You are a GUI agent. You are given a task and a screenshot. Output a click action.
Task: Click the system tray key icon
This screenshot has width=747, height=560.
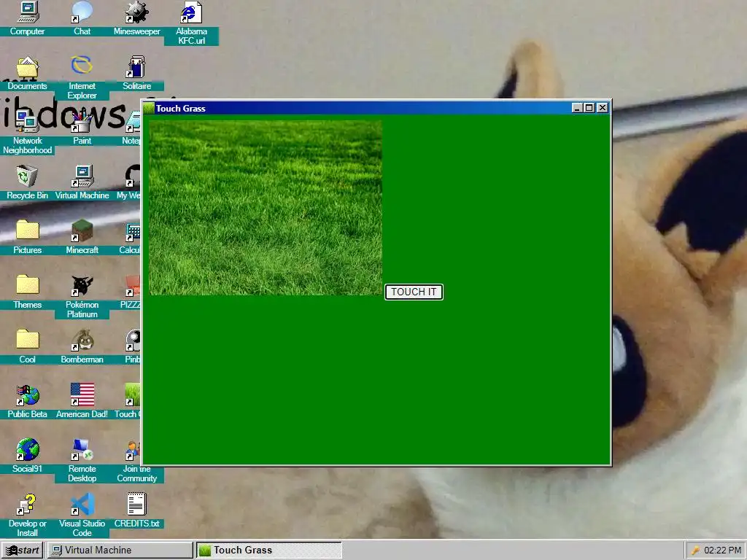[695, 550]
